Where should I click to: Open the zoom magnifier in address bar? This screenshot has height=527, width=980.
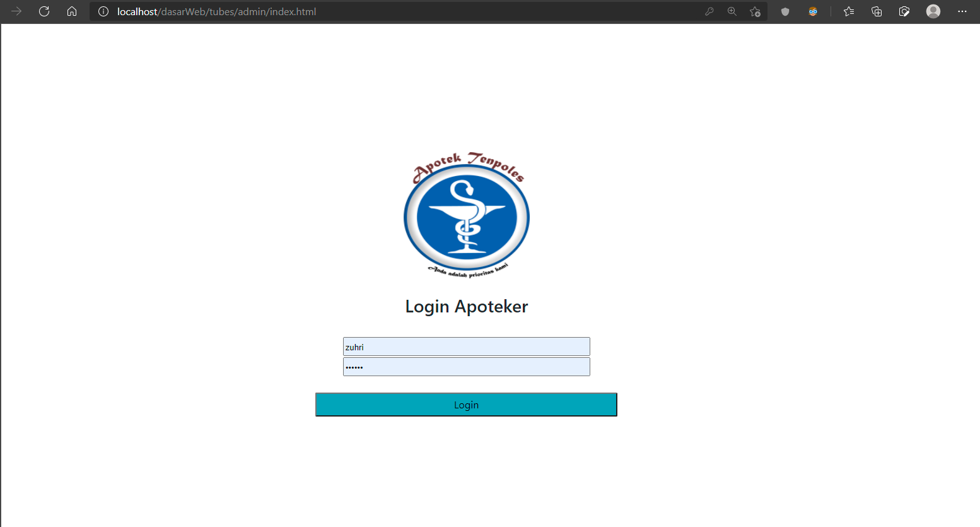click(732, 11)
